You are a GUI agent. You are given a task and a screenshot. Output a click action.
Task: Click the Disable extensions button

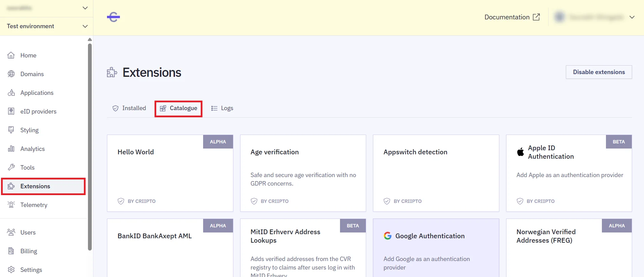(x=599, y=72)
